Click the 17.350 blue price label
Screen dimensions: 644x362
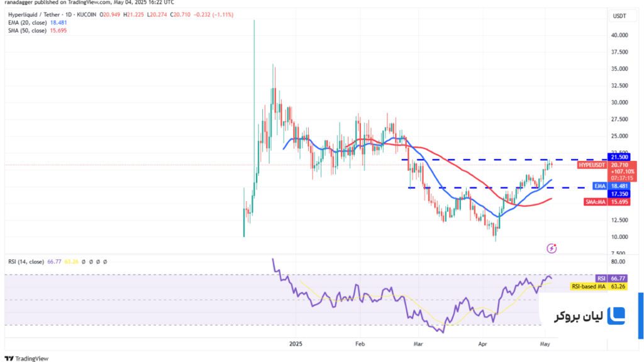[x=619, y=194]
